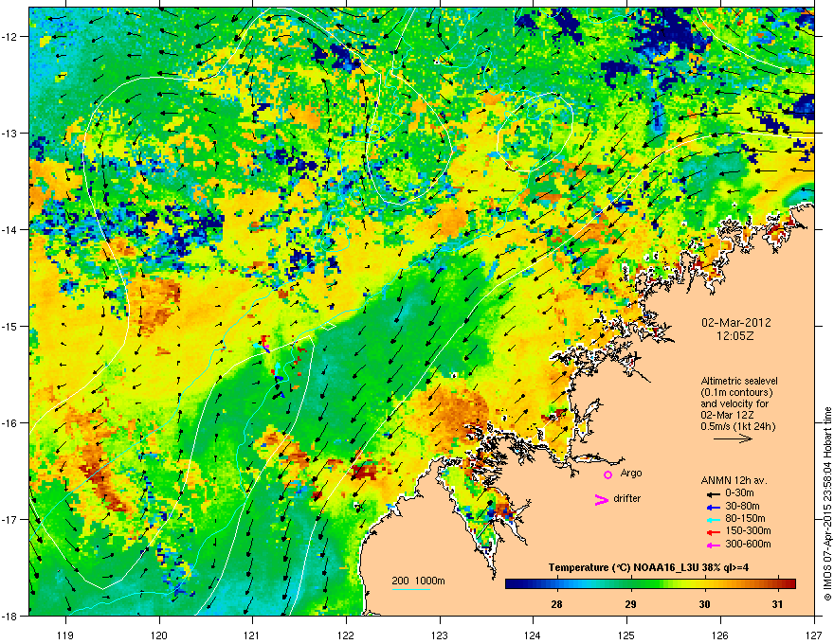Image resolution: width=834 pixels, height=644 pixels.
Task: Click the magenta Argo circle legend marker
Action: (607, 474)
